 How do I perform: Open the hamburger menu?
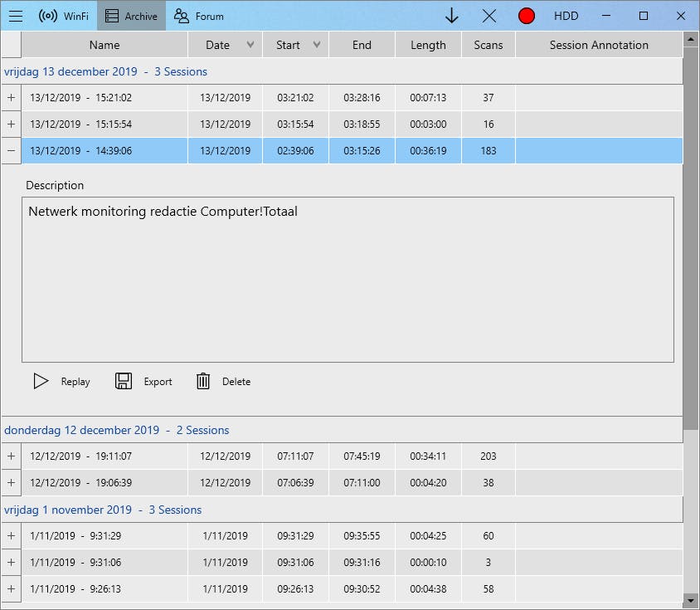[16, 16]
